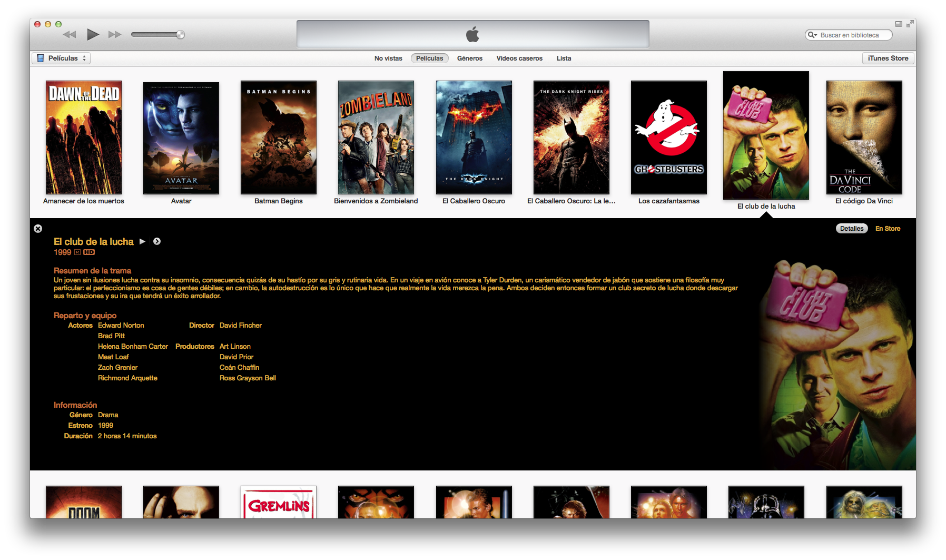Click producer Ross Grayson Bell
The height and width of the screenshot is (560, 946).
(248, 378)
